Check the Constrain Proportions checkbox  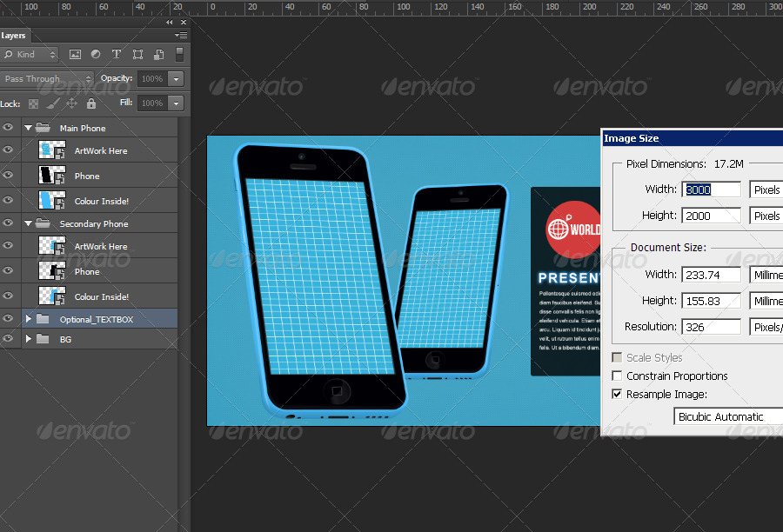coord(616,376)
